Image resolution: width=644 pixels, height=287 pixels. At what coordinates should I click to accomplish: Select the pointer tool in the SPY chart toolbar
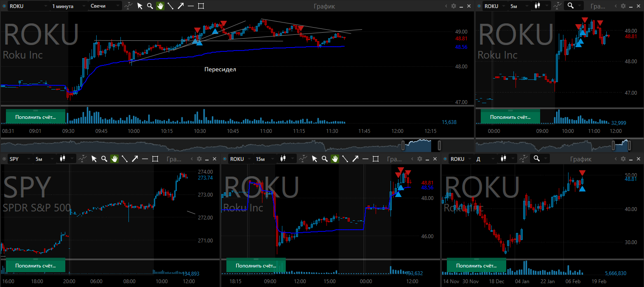coord(94,159)
